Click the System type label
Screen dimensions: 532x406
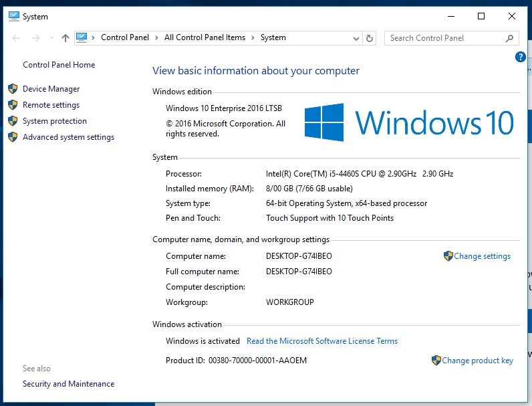[188, 203]
